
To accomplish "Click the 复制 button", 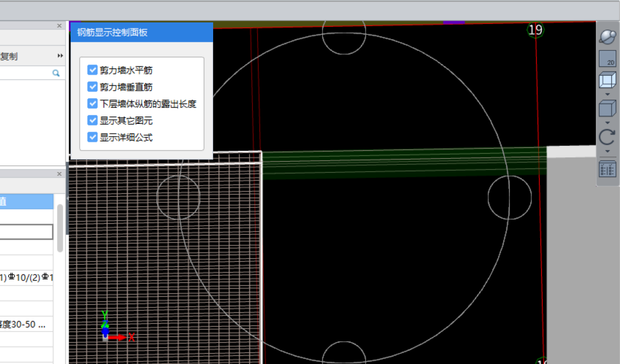I will click(x=9, y=56).
